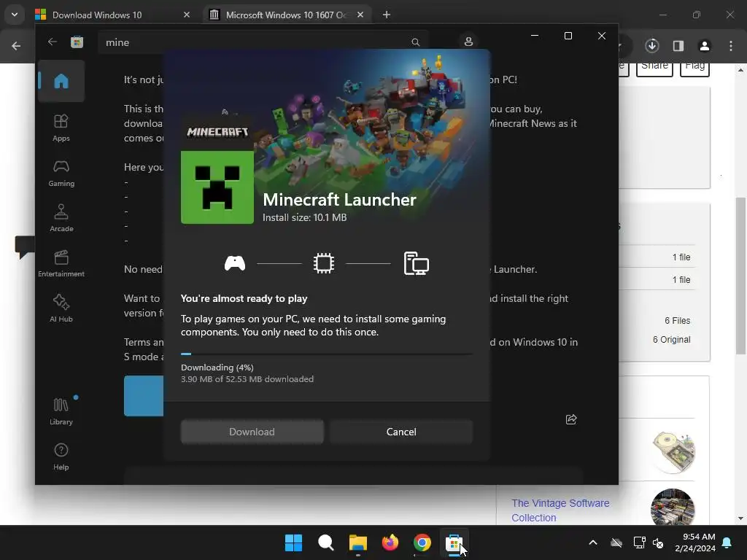
Task: Open The Vintage Software Collection link
Action: click(x=560, y=510)
